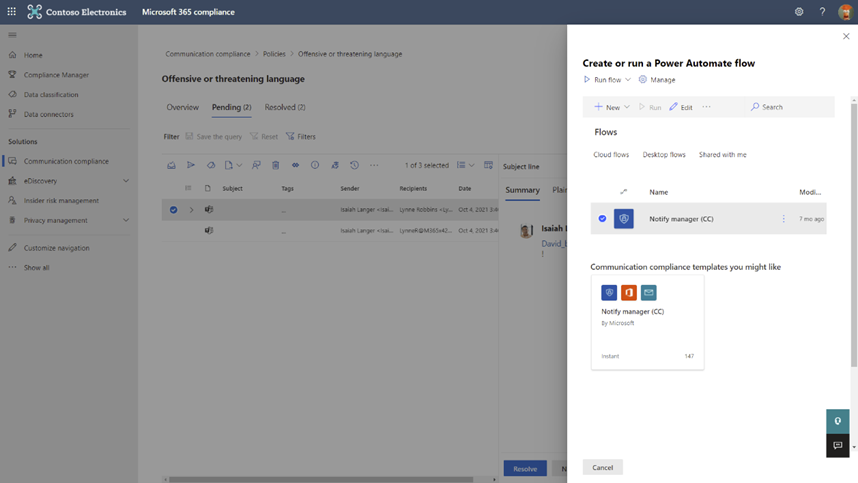Click feedback chat floating button
858x483 pixels.
click(837, 445)
